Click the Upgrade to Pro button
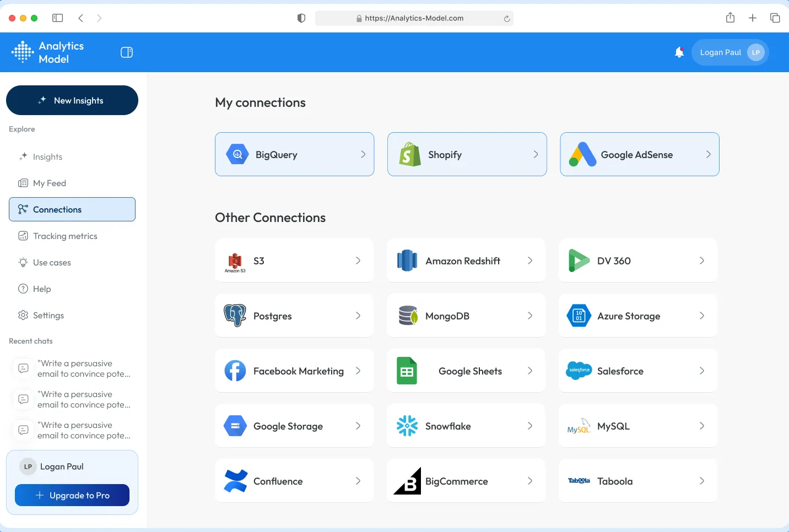Image resolution: width=789 pixels, height=532 pixels. pos(72,495)
